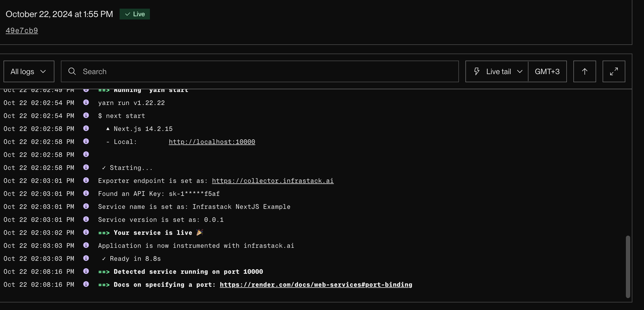Click inside the Search logs field

tap(189, 71)
